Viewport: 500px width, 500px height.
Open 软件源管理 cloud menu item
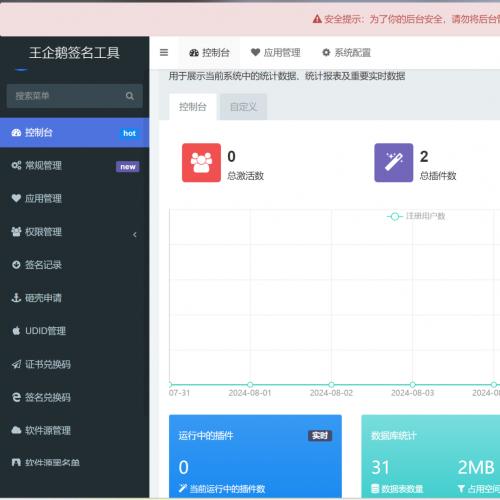click(x=75, y=430)
